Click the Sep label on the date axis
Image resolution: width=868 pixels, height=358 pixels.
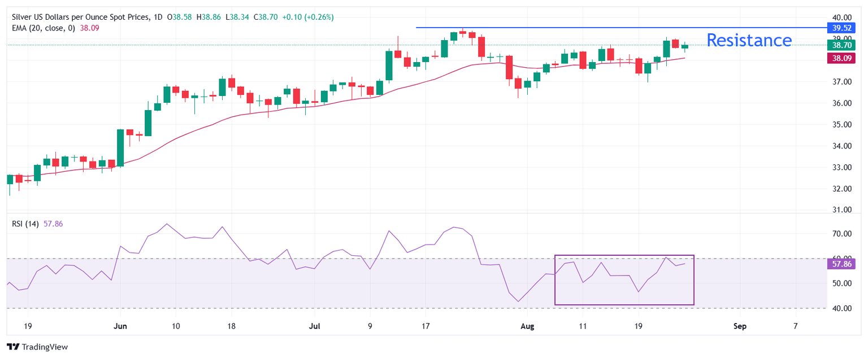click(740, 326)
